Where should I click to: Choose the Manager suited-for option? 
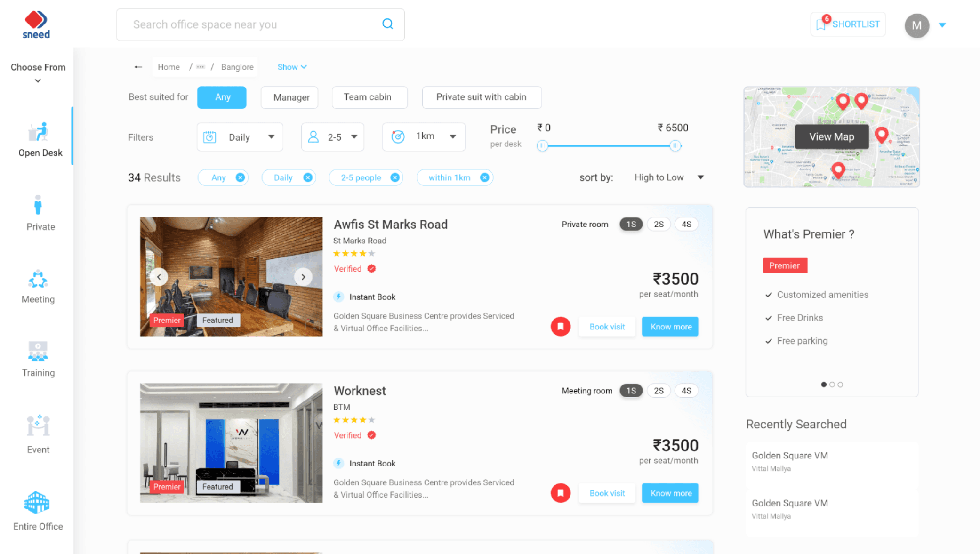tap(289, 97)
